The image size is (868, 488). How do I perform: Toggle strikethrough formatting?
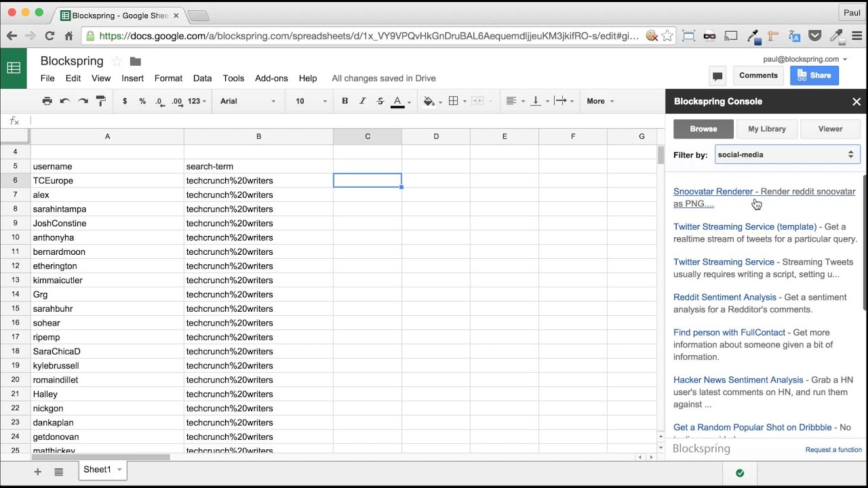pyautogui.click(x=380, y=101)
